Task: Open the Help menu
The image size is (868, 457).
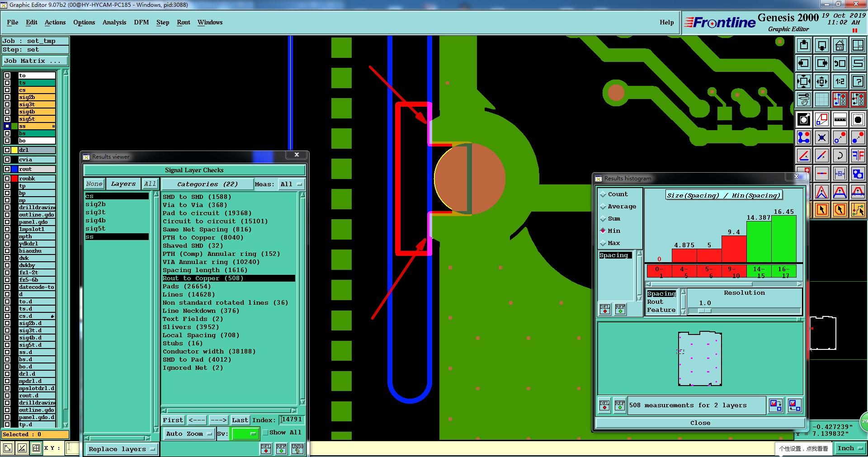Action: point(666,22)
